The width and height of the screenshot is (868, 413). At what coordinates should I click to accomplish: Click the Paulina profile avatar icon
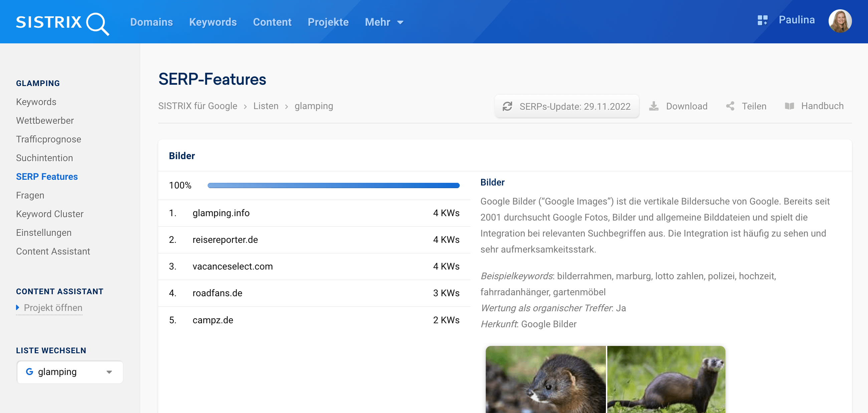coord(839,20)
